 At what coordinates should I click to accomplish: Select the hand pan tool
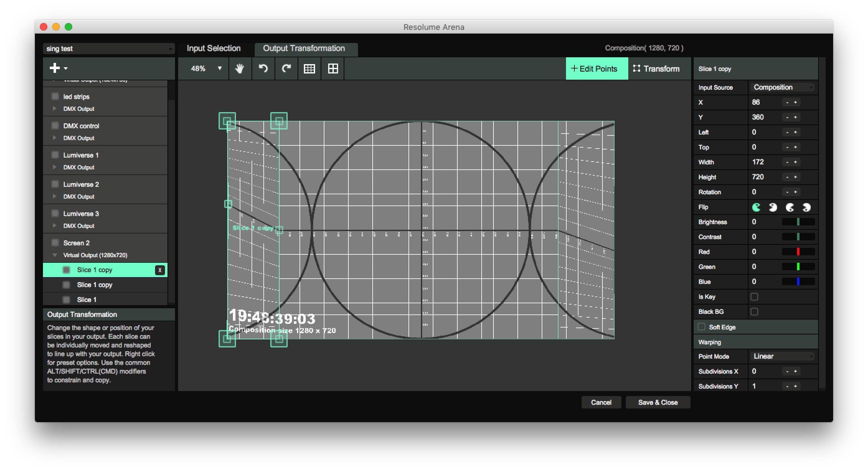(240, 69)
